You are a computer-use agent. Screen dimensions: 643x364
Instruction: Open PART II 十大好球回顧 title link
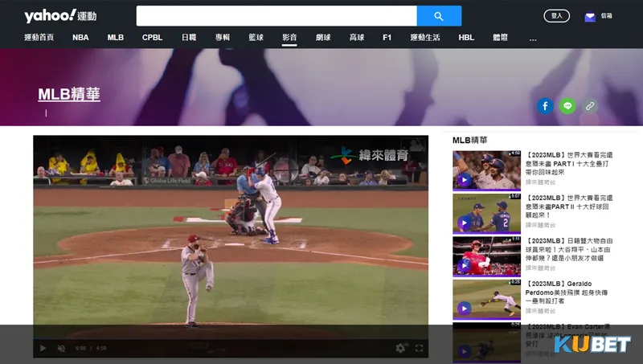click(569, 207)
